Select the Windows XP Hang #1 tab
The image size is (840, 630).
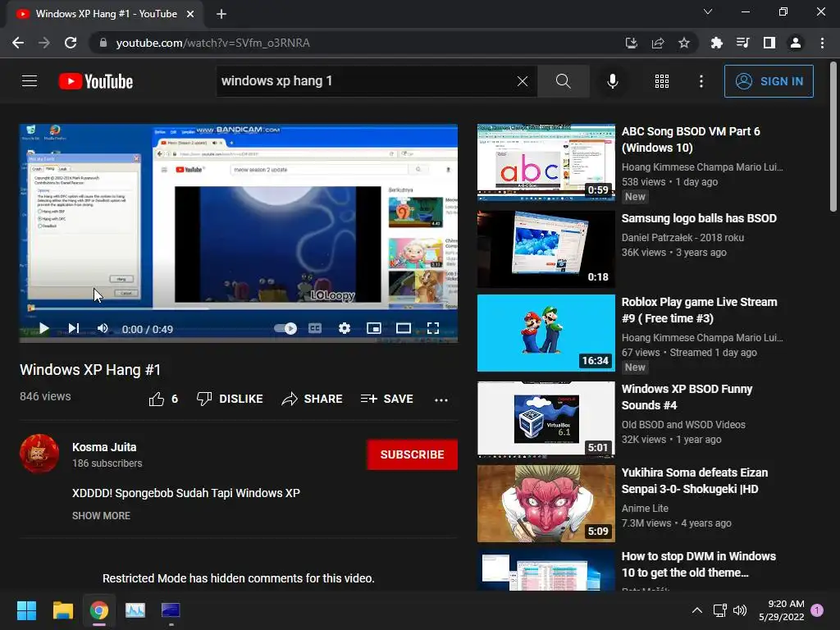[106, 14]
